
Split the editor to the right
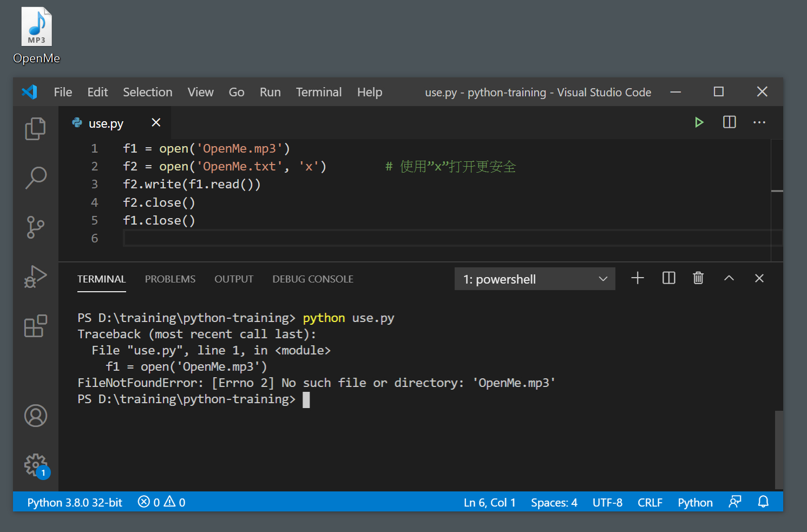point(730,122)
